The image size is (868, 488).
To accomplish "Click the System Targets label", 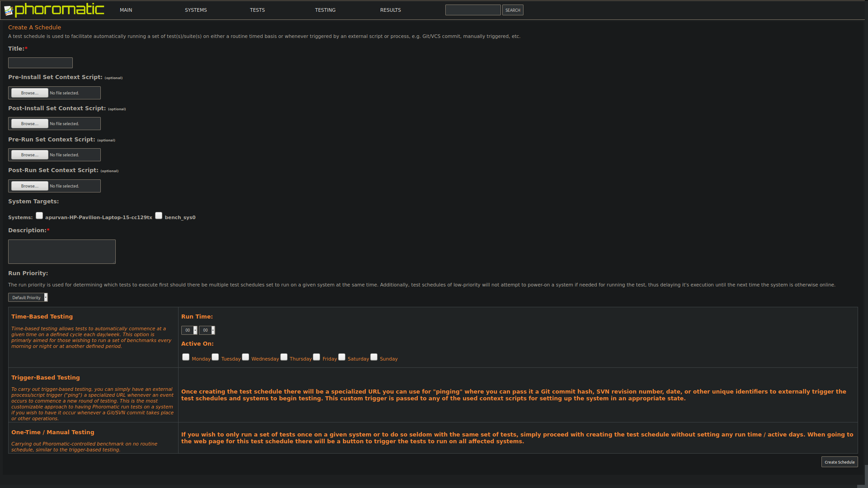I will click(x=33, y=201).
